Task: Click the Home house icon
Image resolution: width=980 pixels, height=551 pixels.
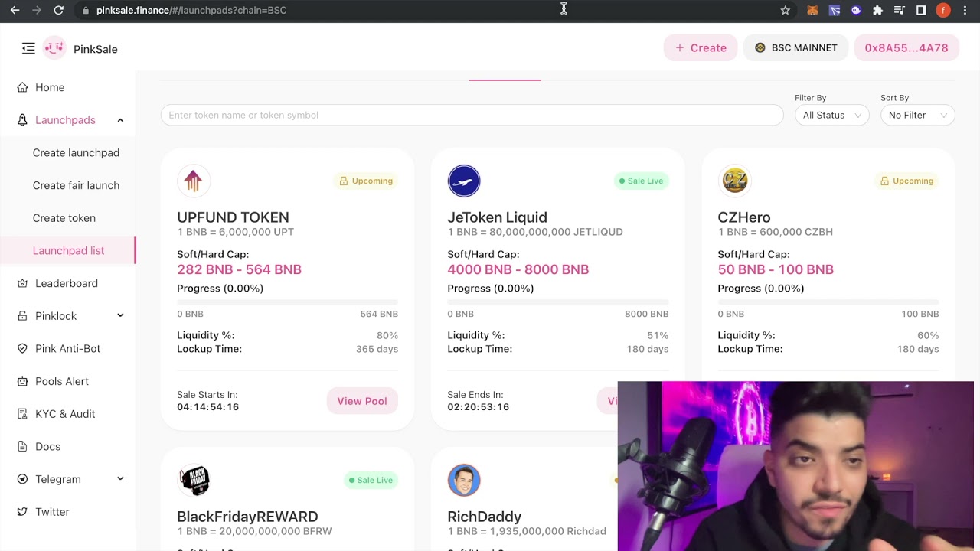Action: (22, 87)
